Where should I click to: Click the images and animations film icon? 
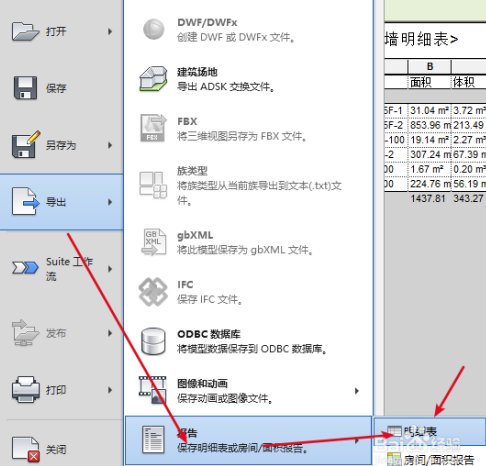(153, 390)
